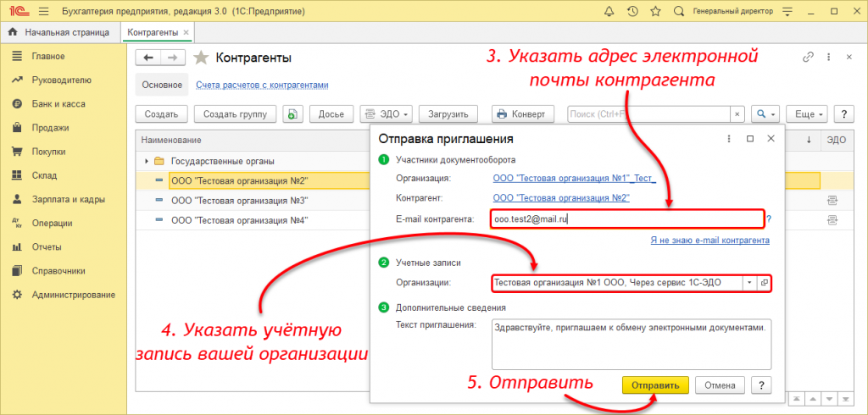Expand search options dropdown
The width and height of the screenshot is (868, 415).
(x=765, y=114)
